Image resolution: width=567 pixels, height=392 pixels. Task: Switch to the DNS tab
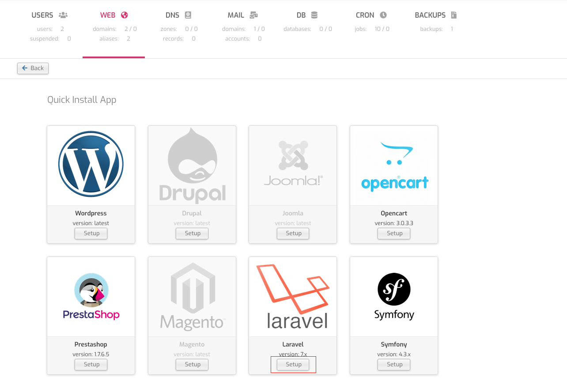click(178, 15)
